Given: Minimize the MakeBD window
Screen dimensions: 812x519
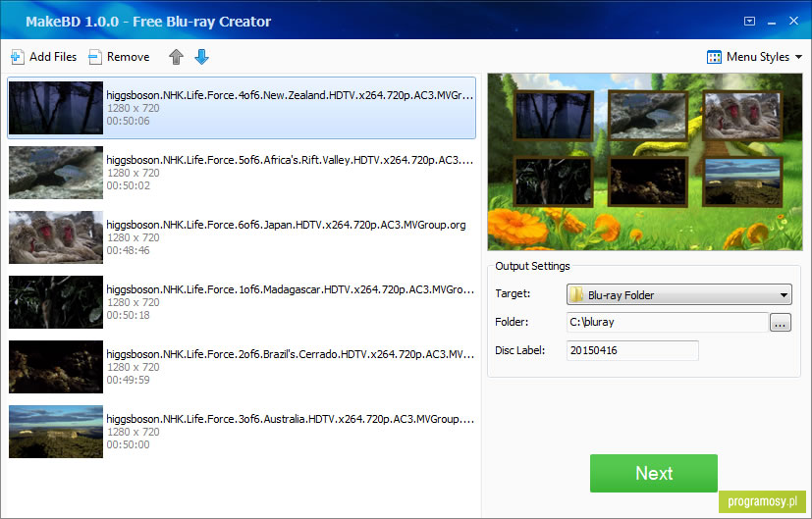Looking at the screenshot, I should [x=772, y=22].
